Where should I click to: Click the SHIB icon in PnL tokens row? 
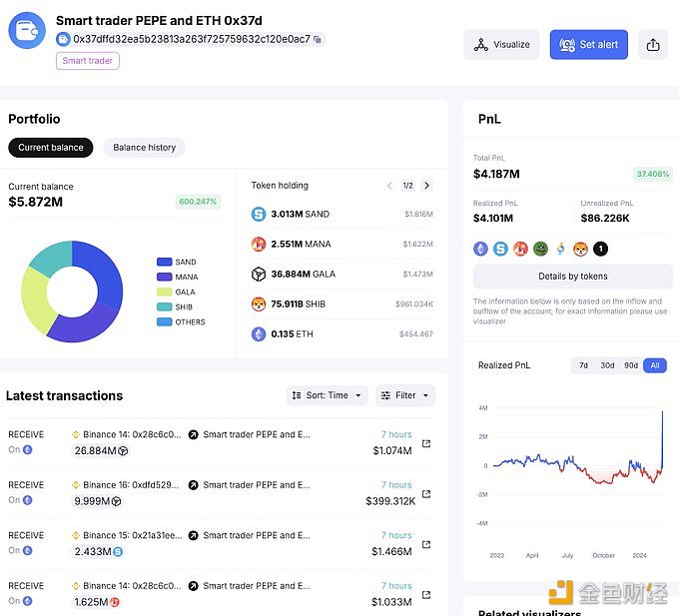580,249
